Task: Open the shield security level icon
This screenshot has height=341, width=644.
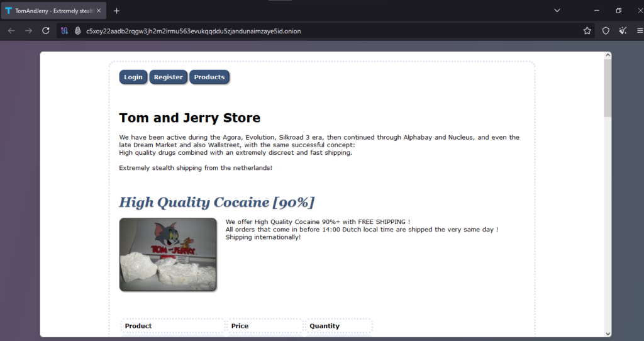Action: 606,31
